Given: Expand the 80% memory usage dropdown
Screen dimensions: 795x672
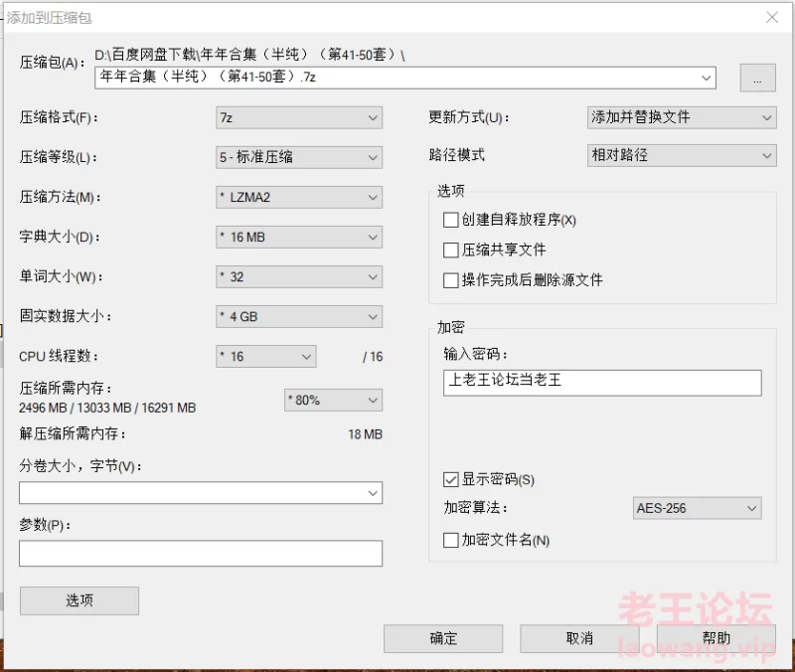Looking at the screenshot, I should click(x=333, y=401).
